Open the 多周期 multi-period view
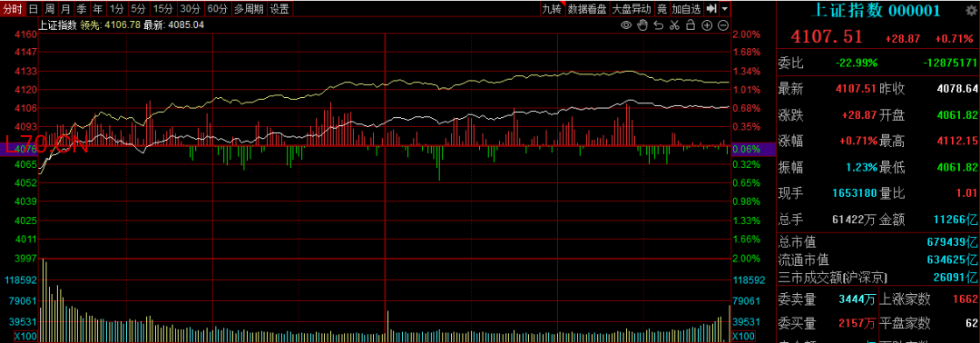Image resolution: width=980 pixels, height=343 pixels. (x=250, y=9)
